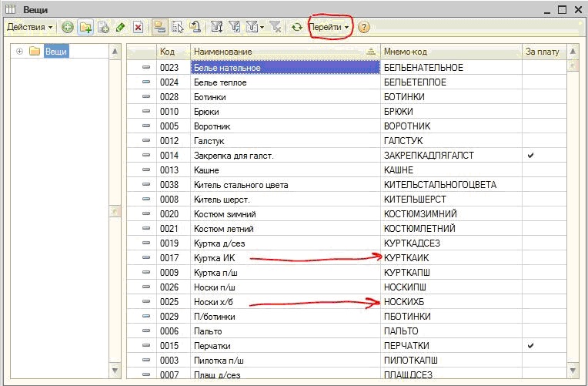Click the green Refresh list icon
This screenshot has width=588, height=386.
tap(296, 27)
